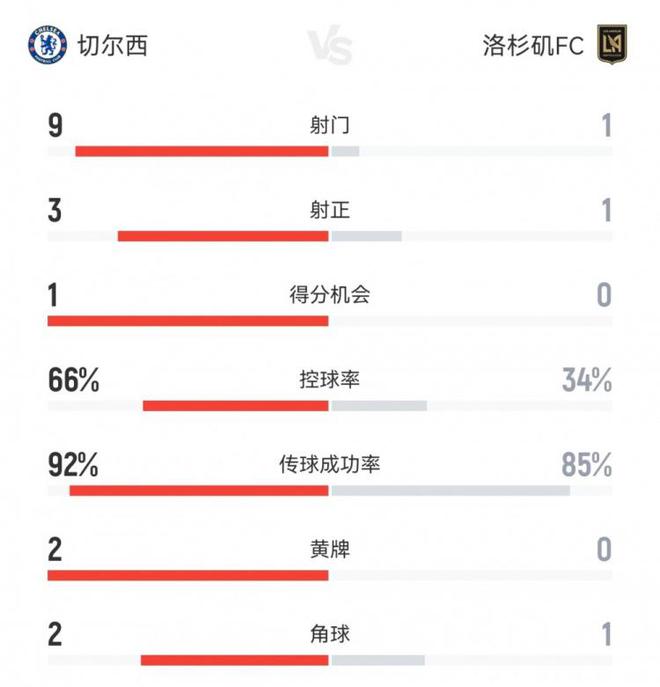
Task: Open the 洛杉矶FC team name link
Action: coord(533,46)
